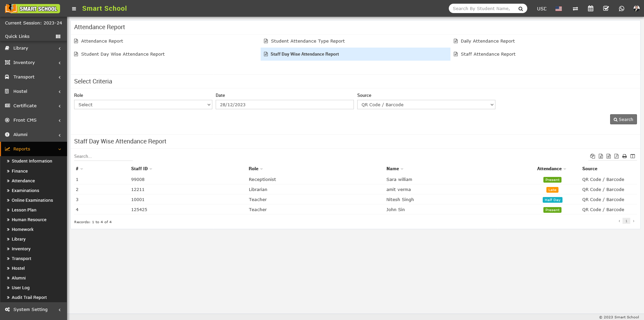This screenshot has height=320, width=644.
Task: Open the user profile avatar
Action: click(x=636, y=9)
